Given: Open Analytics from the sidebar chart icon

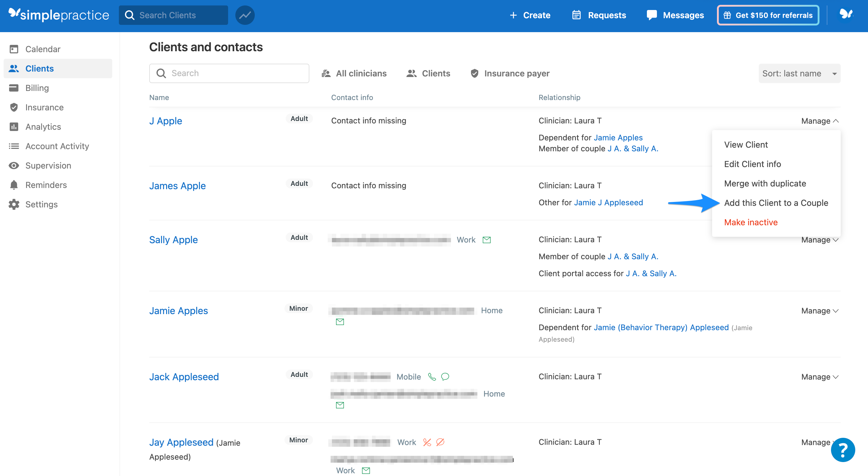Looking at the screenshot, I should (13, 127).
